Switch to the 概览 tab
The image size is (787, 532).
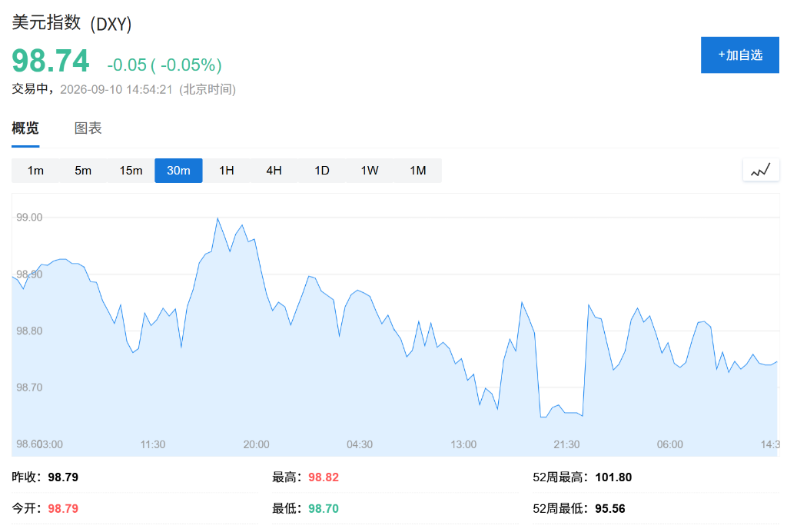click(25, 128)
